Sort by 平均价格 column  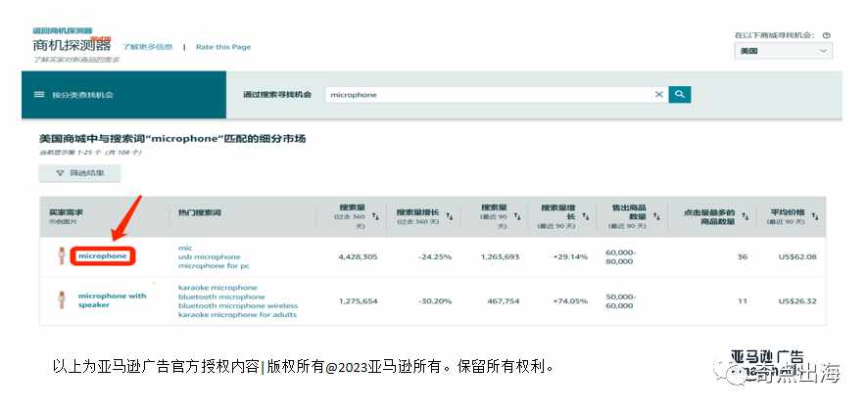815,216
